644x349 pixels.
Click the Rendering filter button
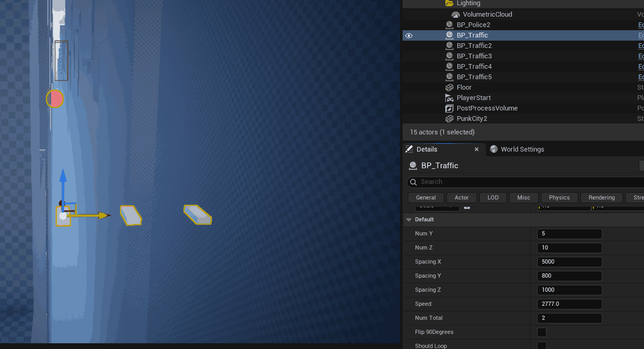point(601,197)
